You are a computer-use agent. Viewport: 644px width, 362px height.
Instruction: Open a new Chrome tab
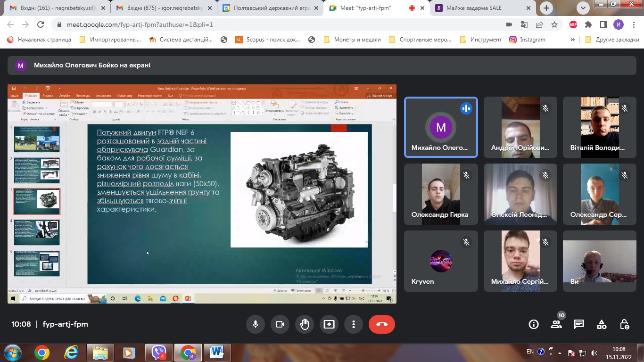(546, 8)
